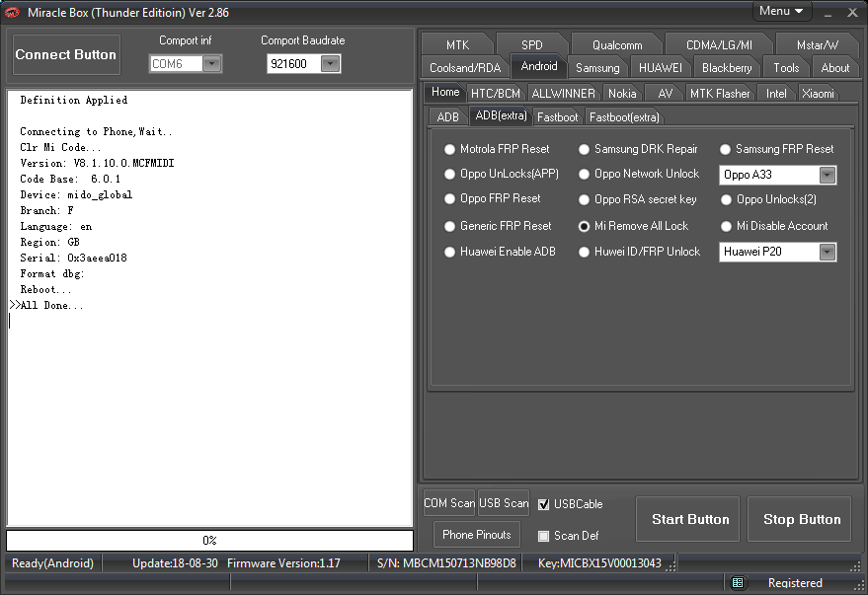868x595 pixels.
Task: Select the Home sub-tab
Action: click(x=445, y=92)
